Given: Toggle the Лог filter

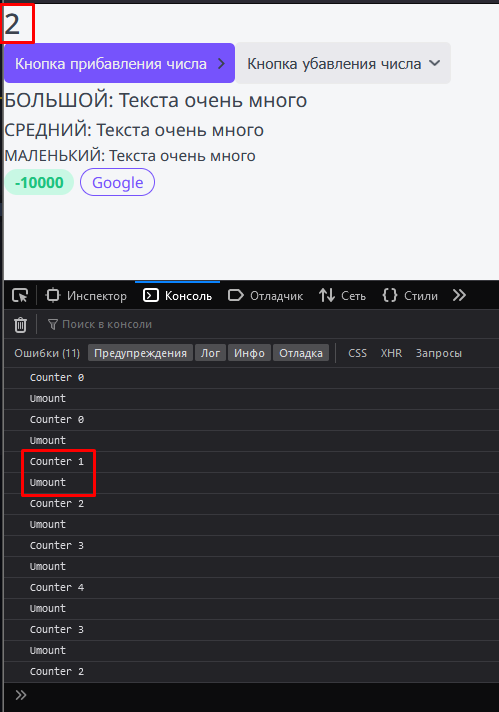Looking at the screenshot, I should 210,353.
